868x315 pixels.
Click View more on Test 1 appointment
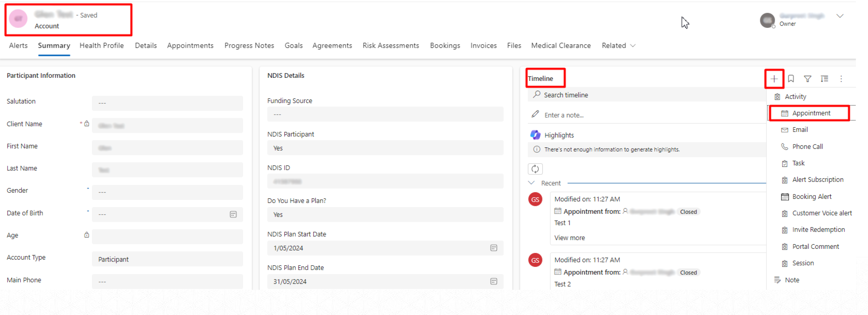click(569, 238)
